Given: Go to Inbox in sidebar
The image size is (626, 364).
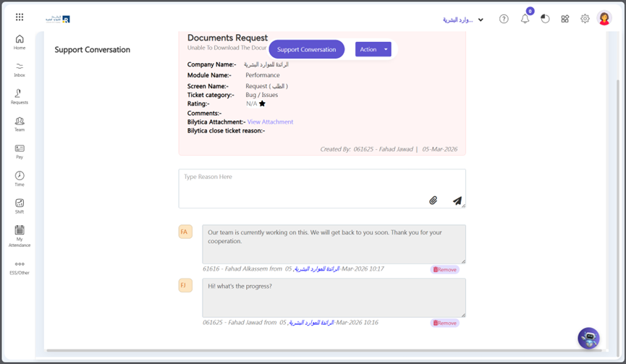Looking at the screenshot, I should [x=20, y=69].
